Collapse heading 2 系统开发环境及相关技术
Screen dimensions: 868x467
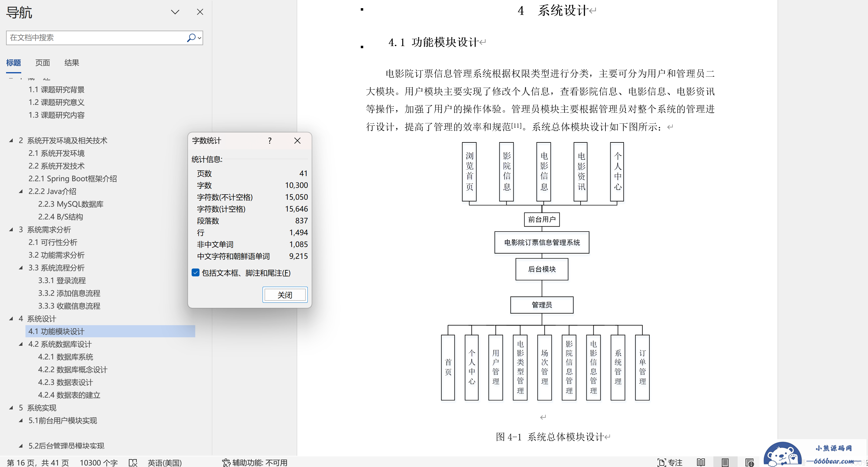coord(11,141)
